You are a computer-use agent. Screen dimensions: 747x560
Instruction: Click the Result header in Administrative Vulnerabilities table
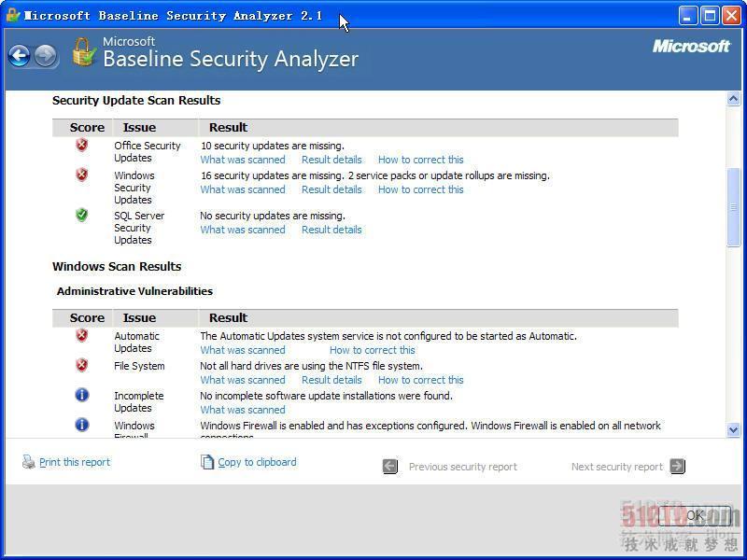[x=228, y=317]
